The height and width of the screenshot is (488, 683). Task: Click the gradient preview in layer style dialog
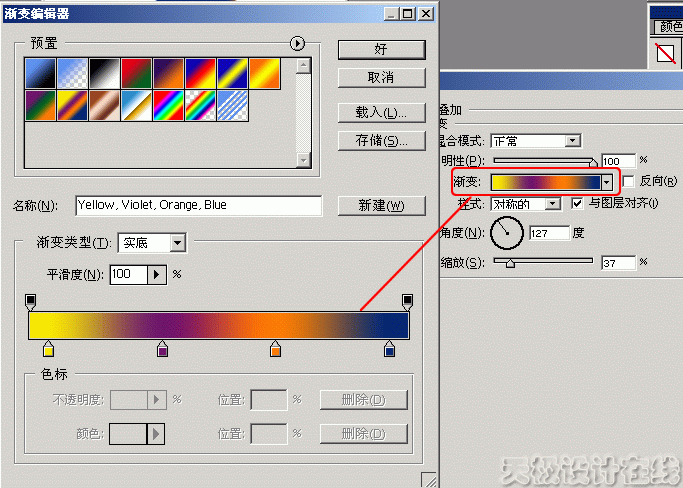pos(546,182)
